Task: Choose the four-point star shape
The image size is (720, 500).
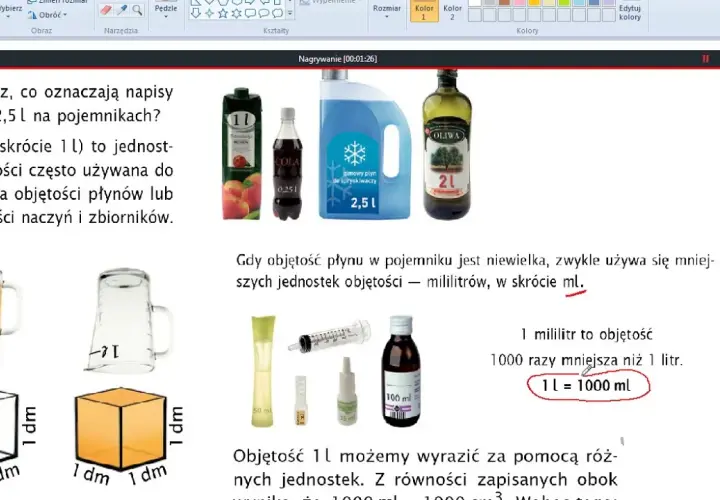Action: [x=209, y=13]
